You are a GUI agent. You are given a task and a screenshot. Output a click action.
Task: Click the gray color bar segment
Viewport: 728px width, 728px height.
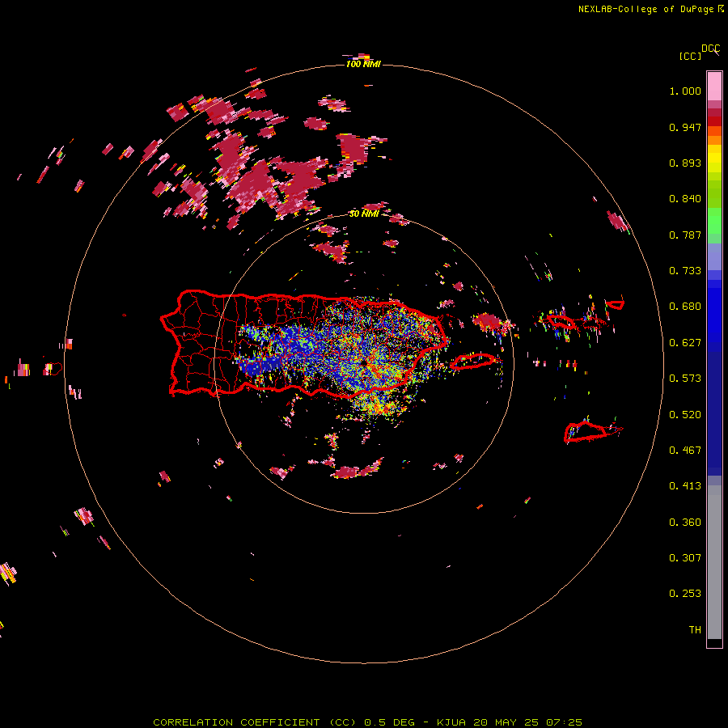click(714, 562)
